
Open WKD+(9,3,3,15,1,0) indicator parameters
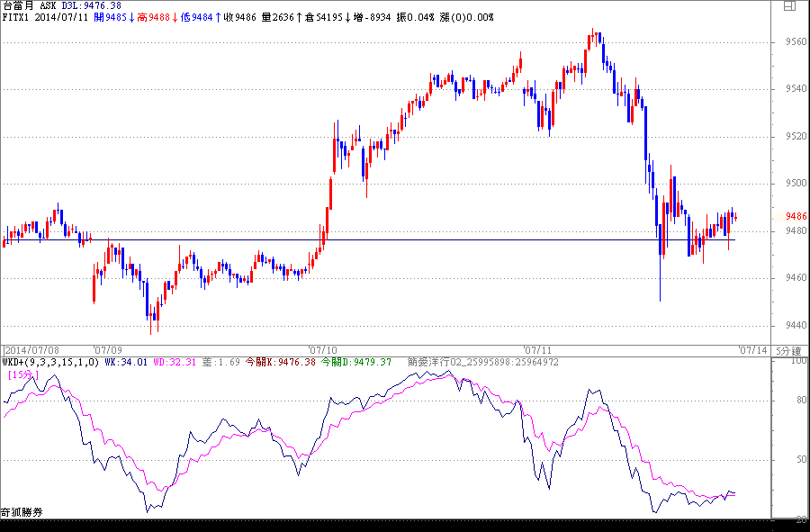tap(51, 362)
